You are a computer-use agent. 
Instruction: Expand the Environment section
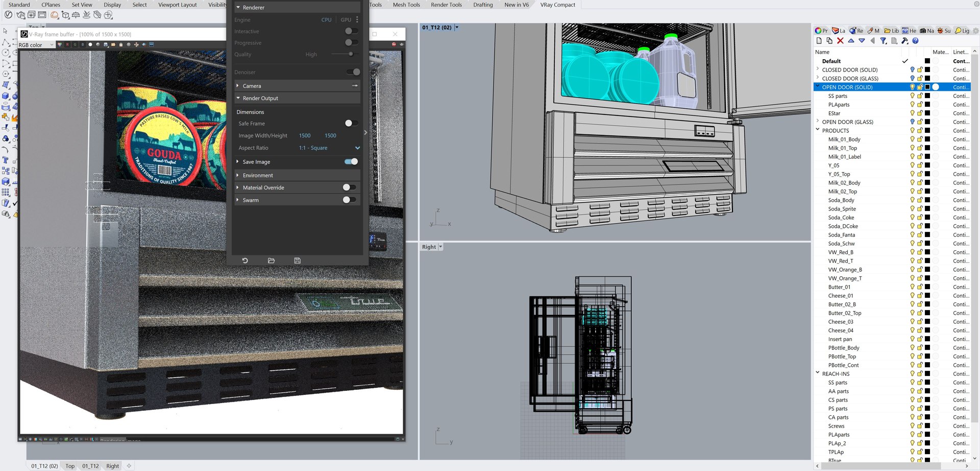tap(238, 175)
